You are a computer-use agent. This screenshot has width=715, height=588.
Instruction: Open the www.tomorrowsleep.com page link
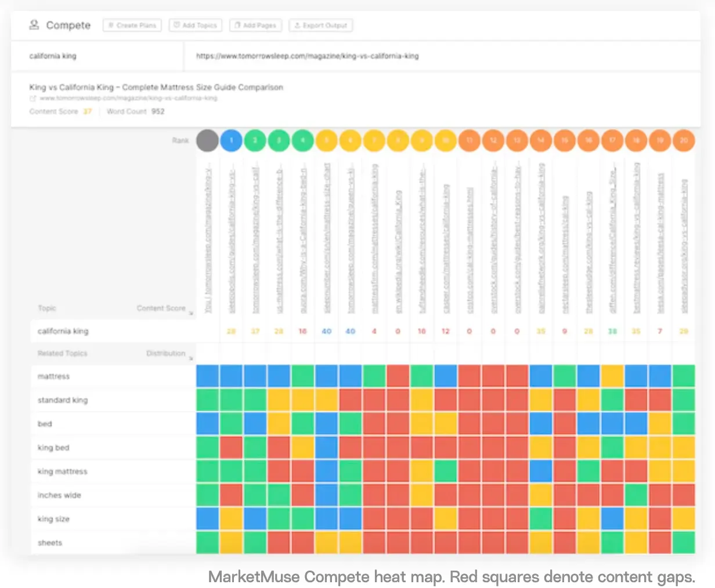click(128, 98)
